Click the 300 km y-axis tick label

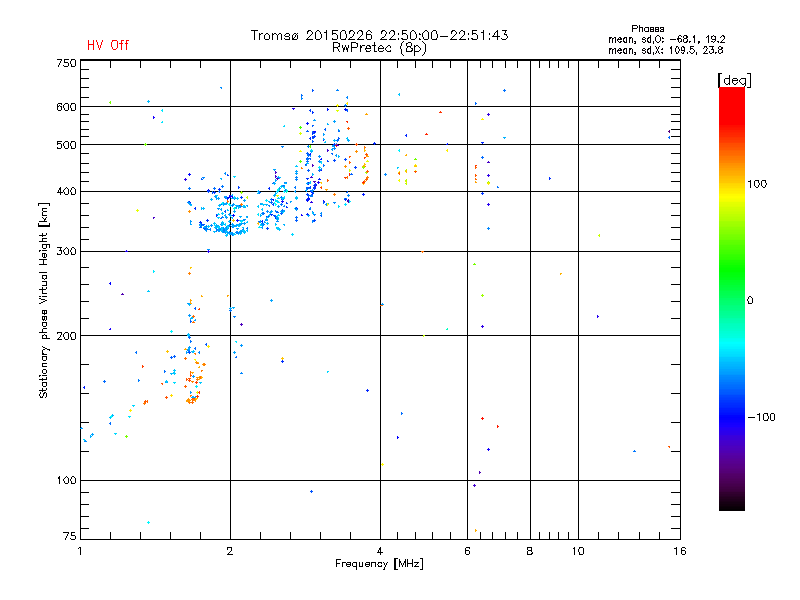66,252
